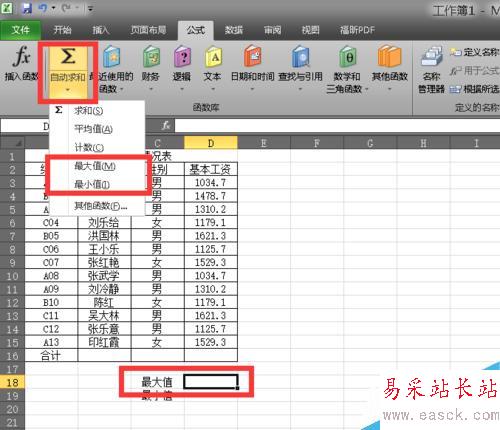The image size is (500, 430).
Task: Expand the Financial (财务) dropdown arrow
Action: [151, 89]
